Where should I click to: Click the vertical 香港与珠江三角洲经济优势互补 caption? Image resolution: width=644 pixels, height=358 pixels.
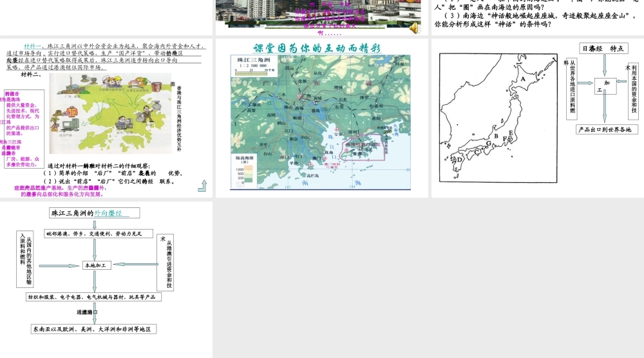tap(179, 118)
